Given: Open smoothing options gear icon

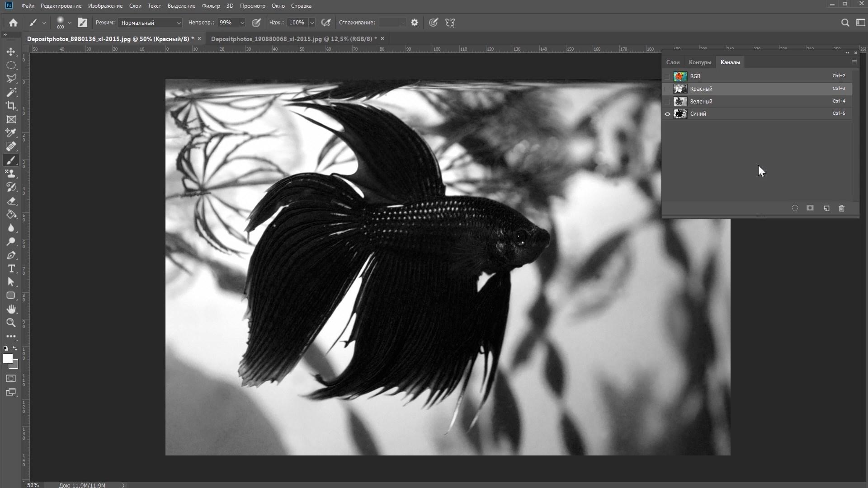Looking at the screenshot, I should [x=415, y=23].
